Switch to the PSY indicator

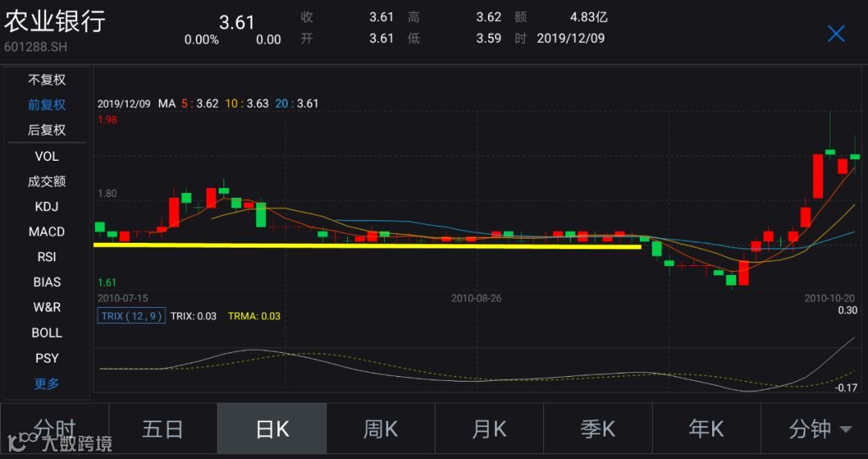pos(47,359)
